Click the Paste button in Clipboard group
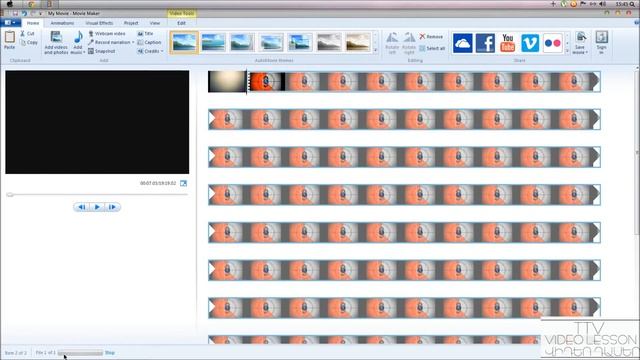The image size is (640, 360). (10, 40)
